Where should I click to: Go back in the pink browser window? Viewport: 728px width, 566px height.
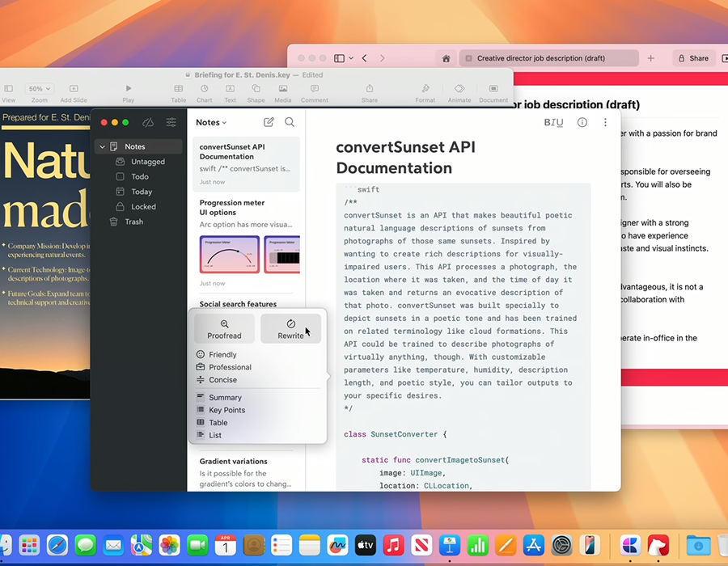tap(365, 58)
